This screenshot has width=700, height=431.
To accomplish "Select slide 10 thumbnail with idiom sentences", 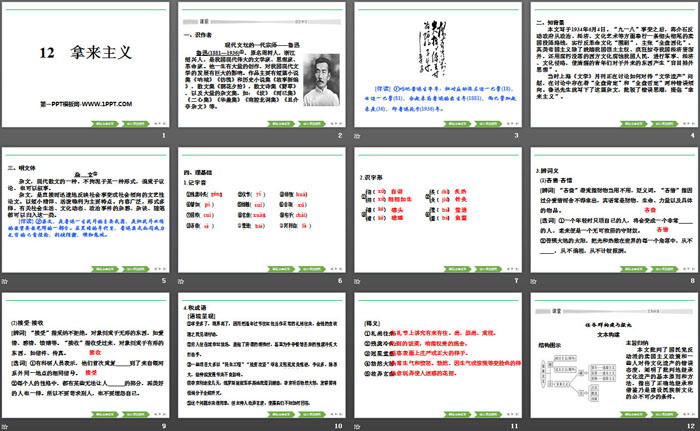I will [x=262, y=356].
